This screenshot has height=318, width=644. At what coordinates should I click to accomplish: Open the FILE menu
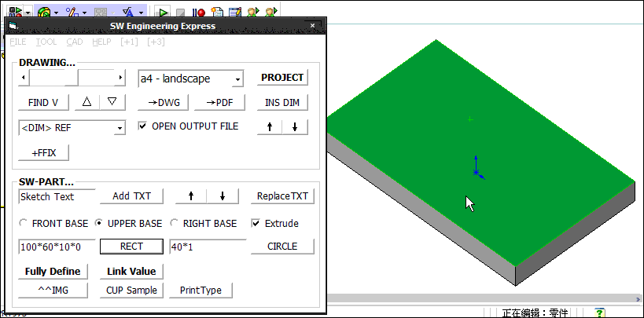click(x=17, y=42)
